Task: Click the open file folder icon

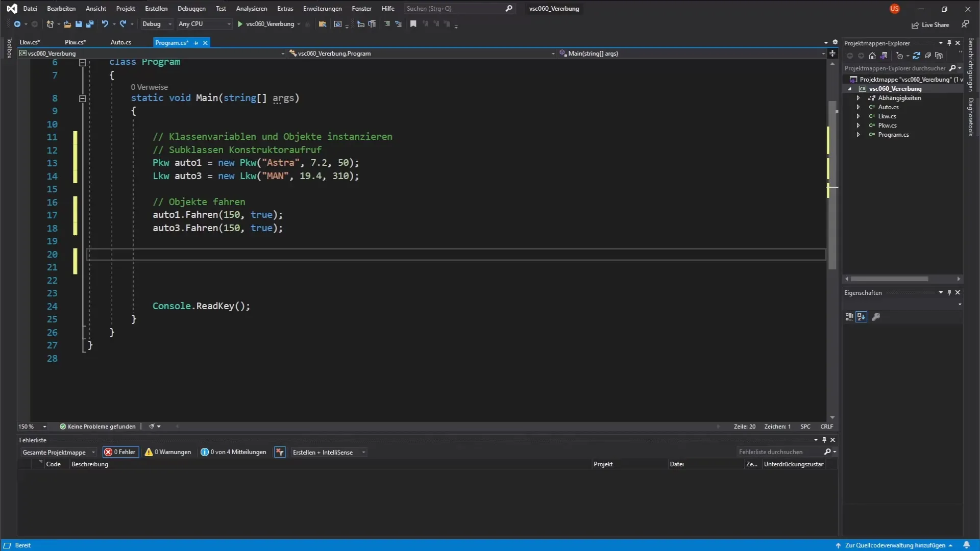Action: tap(67, 24)
